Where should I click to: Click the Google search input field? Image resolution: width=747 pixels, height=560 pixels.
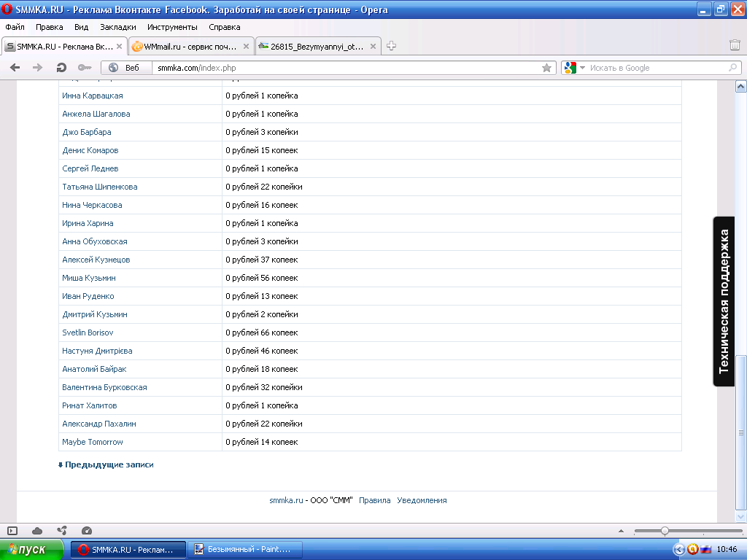coord(657,68)
